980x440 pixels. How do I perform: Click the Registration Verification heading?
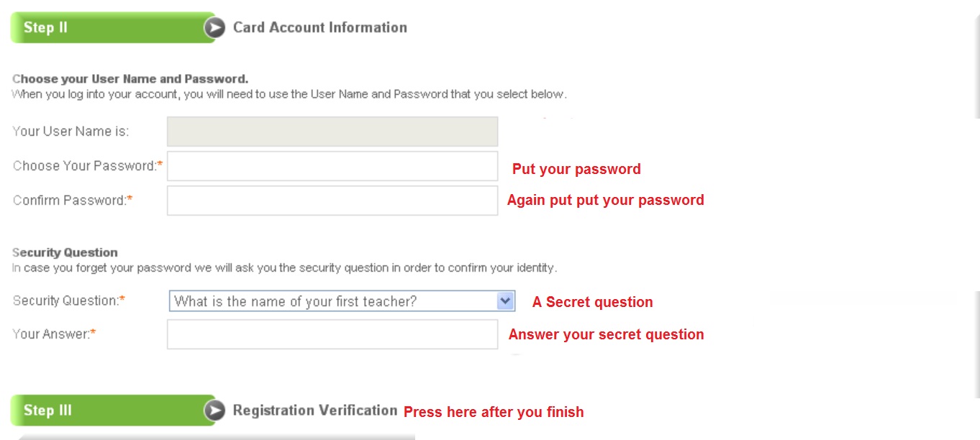315,411
